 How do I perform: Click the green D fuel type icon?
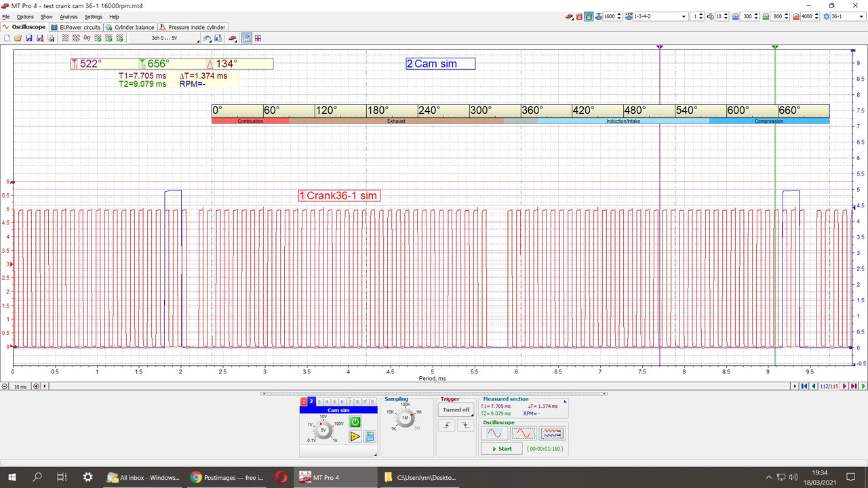click(x=588, y=16)
